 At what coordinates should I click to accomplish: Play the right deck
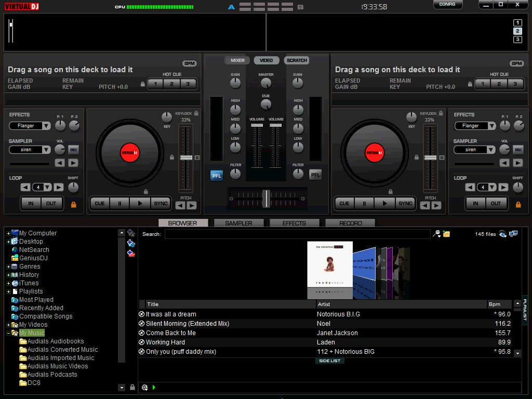tap(384, 204)
